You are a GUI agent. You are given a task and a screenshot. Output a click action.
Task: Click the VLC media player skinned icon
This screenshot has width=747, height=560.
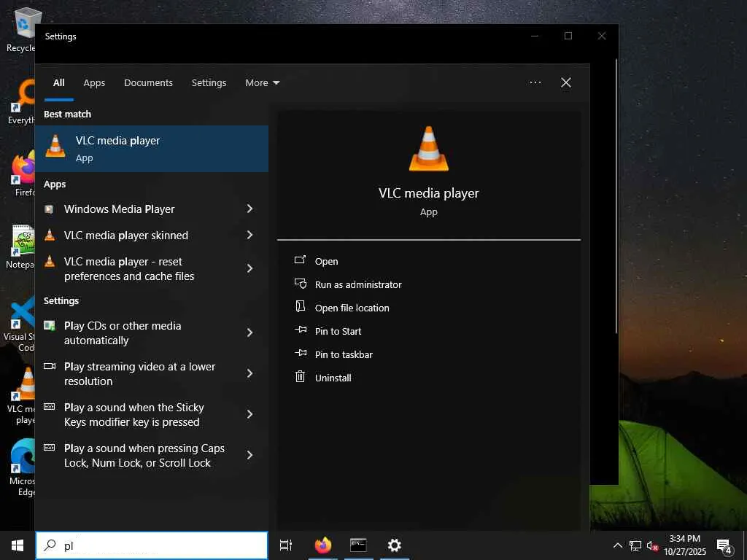[50, 235]
